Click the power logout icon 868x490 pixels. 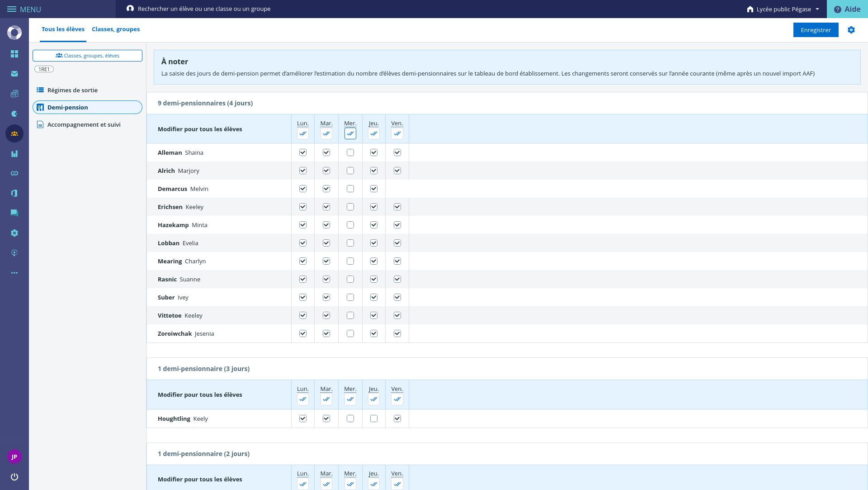tap(14, 477)
